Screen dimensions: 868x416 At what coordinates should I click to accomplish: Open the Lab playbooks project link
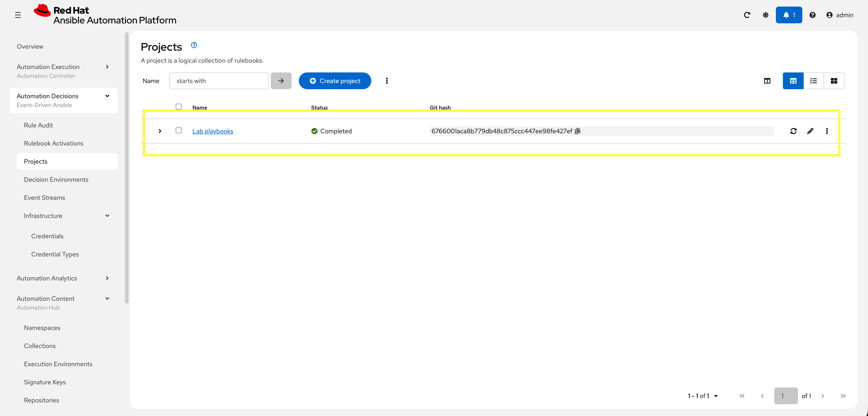tap(213, 131)
